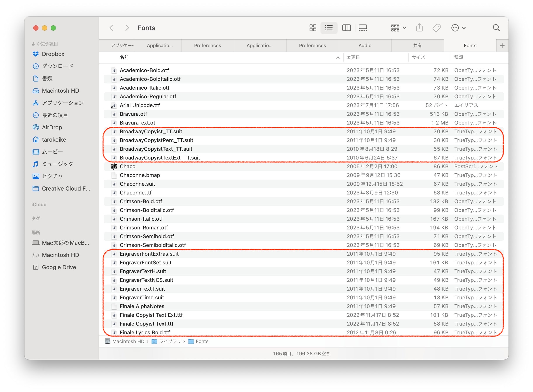Switch to icon grid view
This screenshot has width=533, height=392.
[313, 28]
